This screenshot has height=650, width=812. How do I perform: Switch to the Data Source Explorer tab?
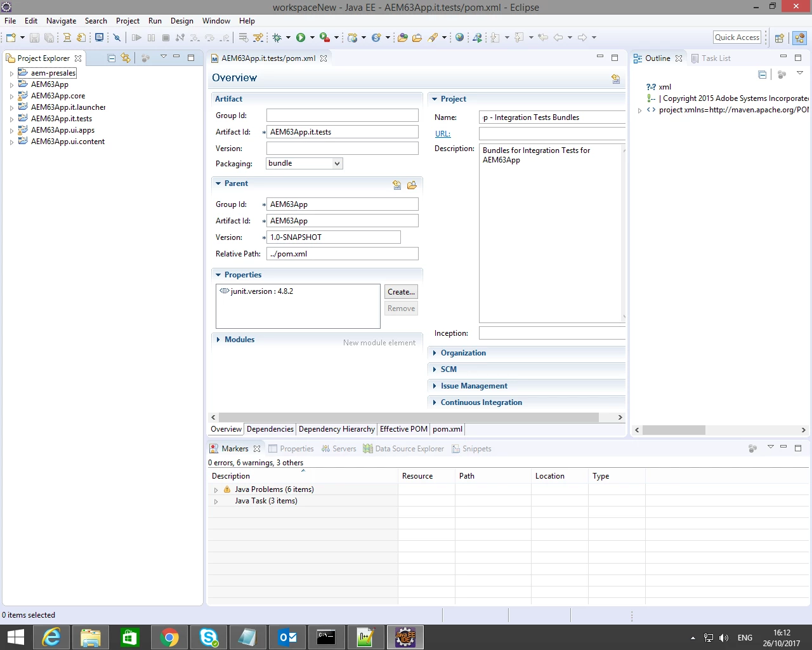pos(403,449)
